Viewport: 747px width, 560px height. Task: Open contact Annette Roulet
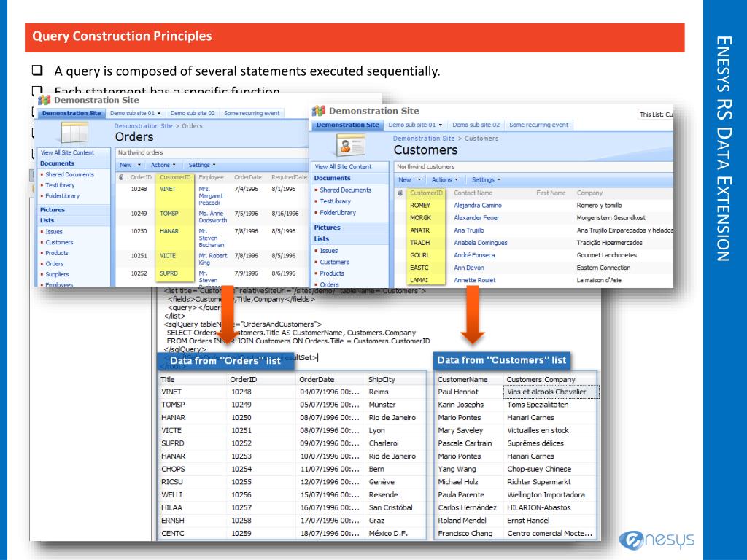(474, 280)
